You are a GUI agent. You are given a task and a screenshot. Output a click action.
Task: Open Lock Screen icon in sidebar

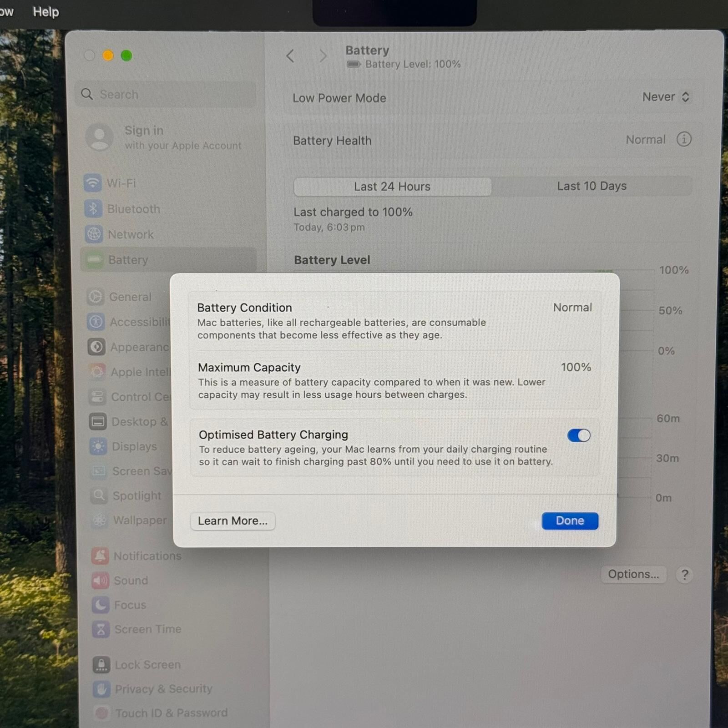(101, 665)
